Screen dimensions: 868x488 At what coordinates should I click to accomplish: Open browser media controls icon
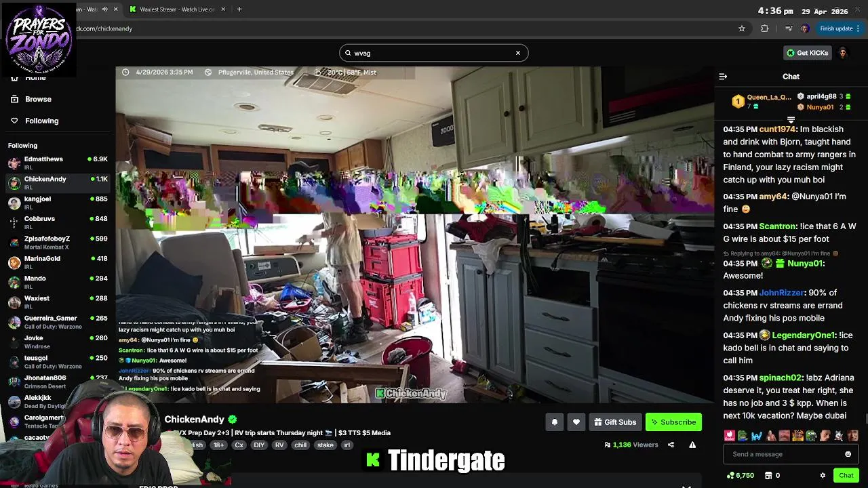coord(789,28)
